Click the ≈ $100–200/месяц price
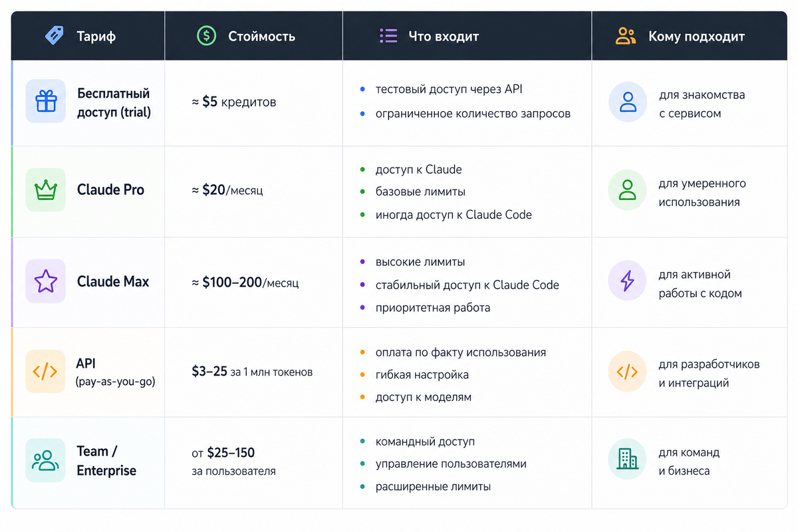Image resolution: width=798 pixels, height=532 pixels. tap(245, 283)
